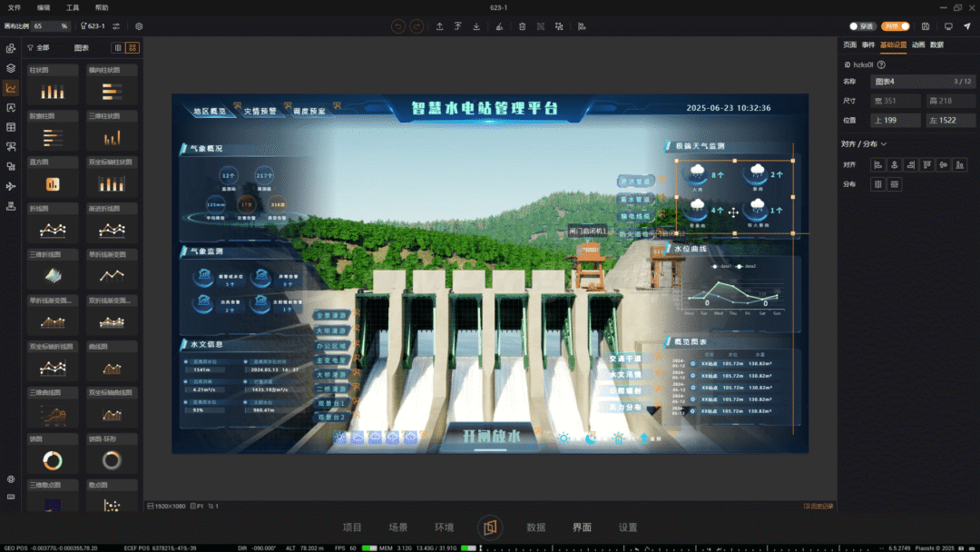Select the 折线图 chart thumbnail
This screenshot has height=552, width=980.
[53, 223]
